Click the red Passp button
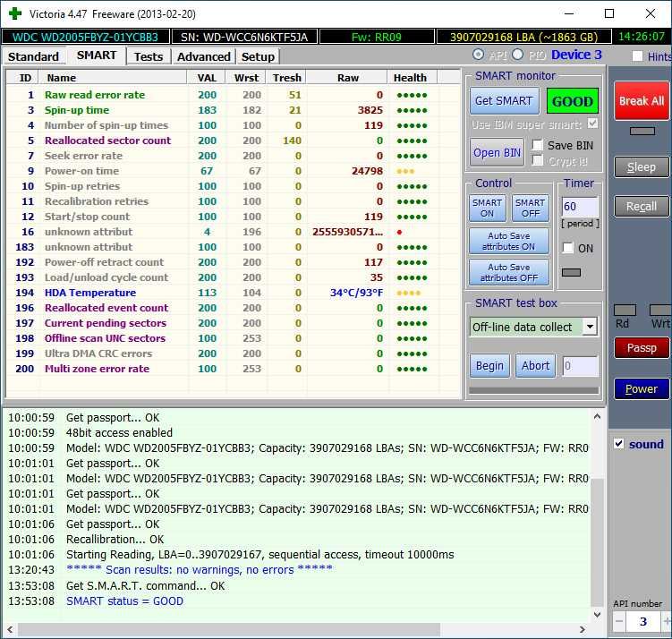Screen dimensions: 672x639 pos(642,347)
